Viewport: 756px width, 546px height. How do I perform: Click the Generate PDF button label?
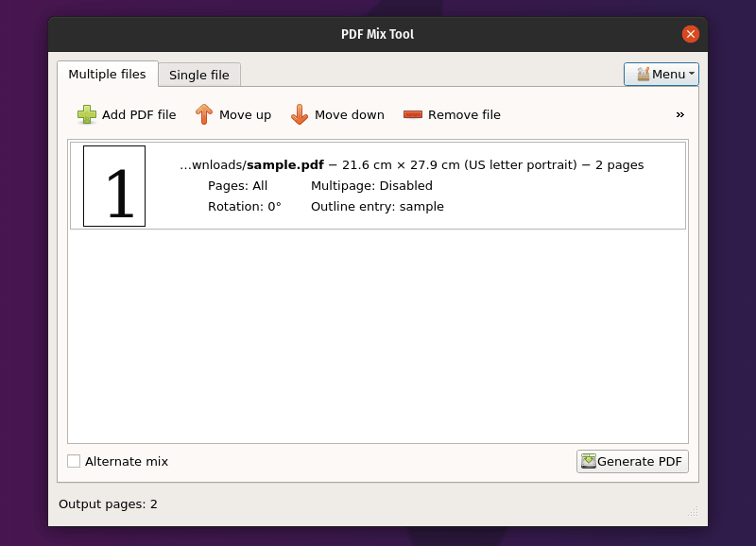pos(640,461)
